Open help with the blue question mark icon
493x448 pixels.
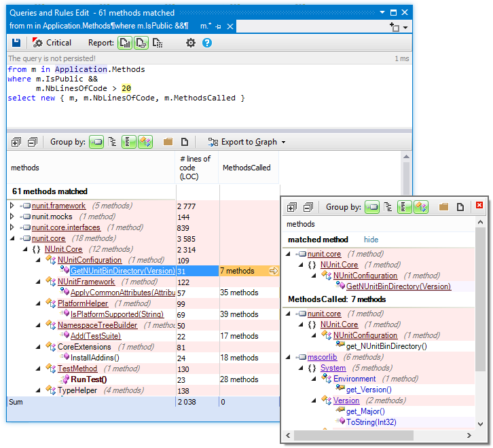(207, 43)
